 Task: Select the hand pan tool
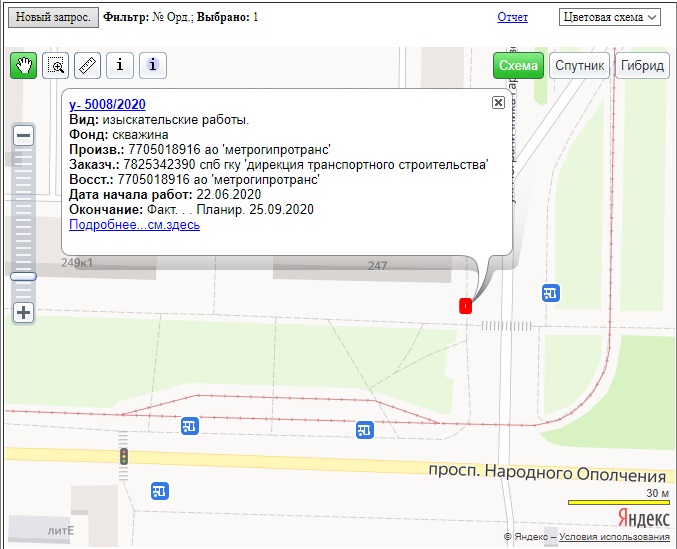23,65
